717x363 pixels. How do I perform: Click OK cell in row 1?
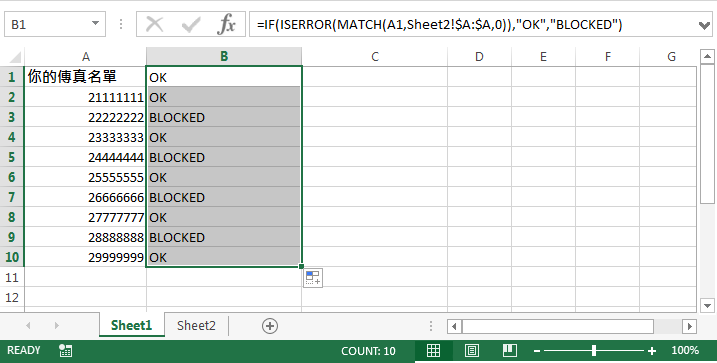224,77
